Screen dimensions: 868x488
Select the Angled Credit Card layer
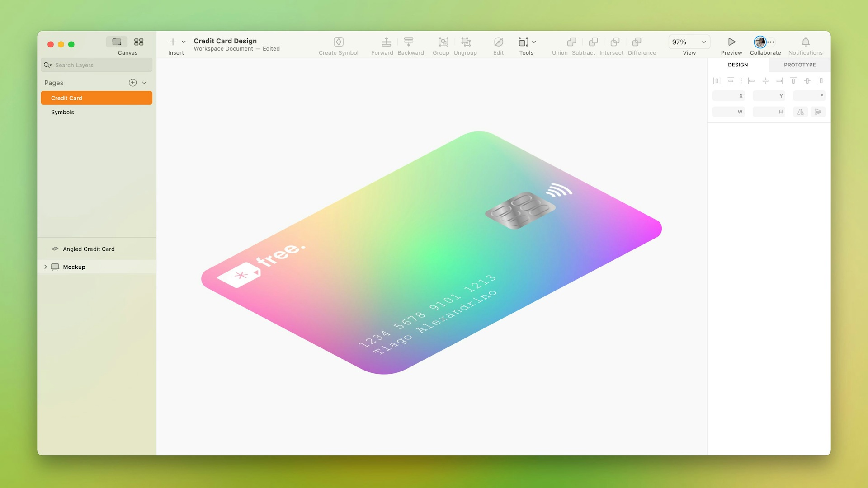click(x=89, y=249)
